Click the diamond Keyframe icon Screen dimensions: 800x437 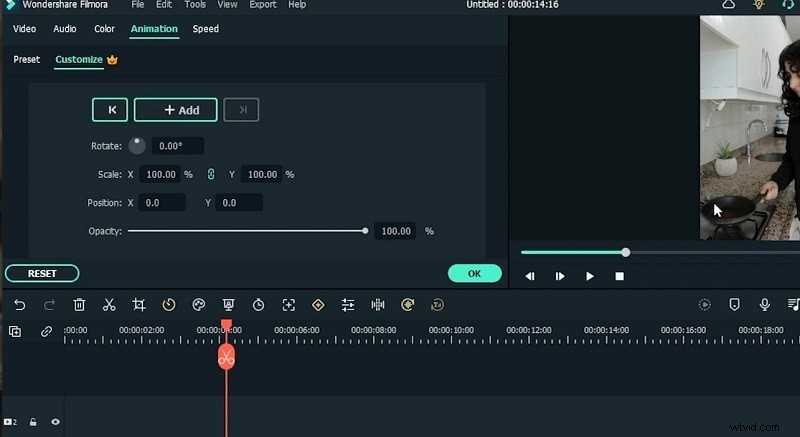[318, 305]
